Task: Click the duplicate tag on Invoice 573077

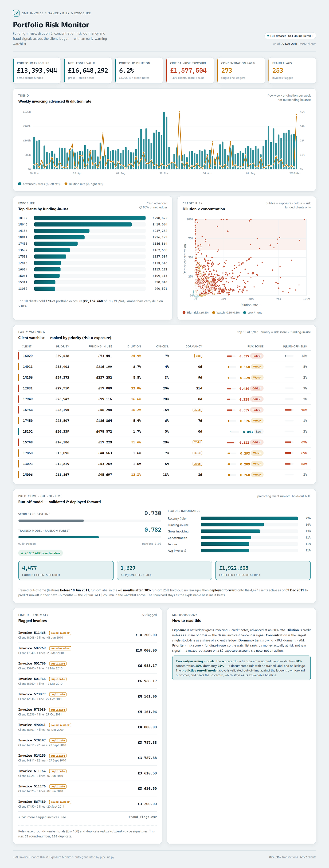Action: click(58, 694)
